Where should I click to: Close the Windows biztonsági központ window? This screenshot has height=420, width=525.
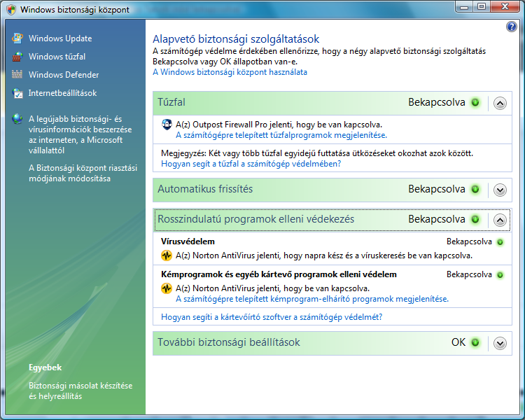(505, 7)
